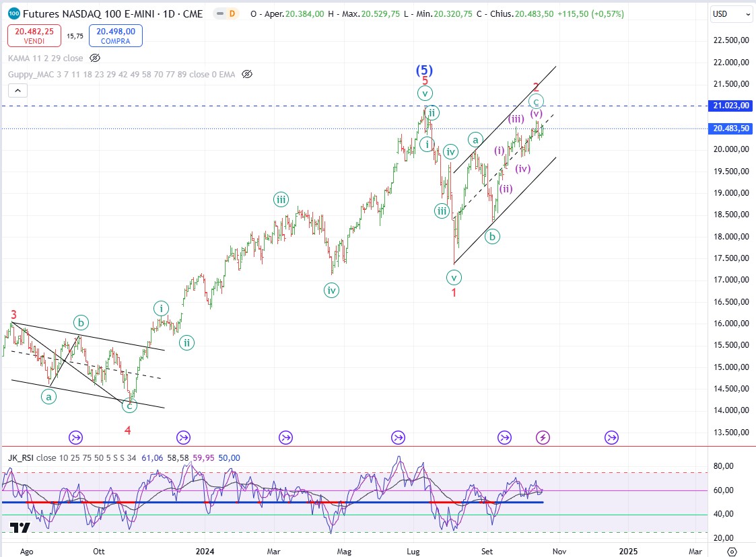Click the Ago label on time axis
The image size is (756, 557).
(x=26, y=551)
